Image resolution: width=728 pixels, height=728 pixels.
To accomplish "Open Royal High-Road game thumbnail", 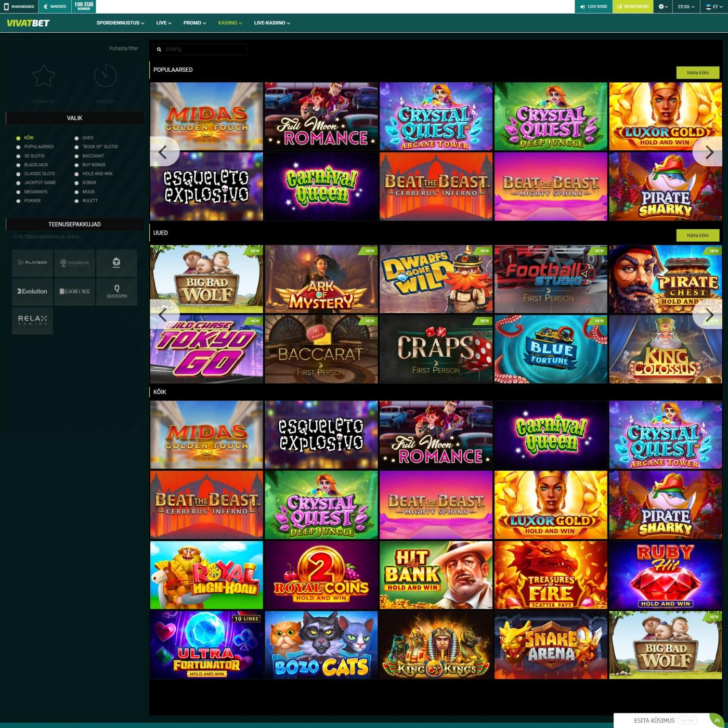I will 206,575.
